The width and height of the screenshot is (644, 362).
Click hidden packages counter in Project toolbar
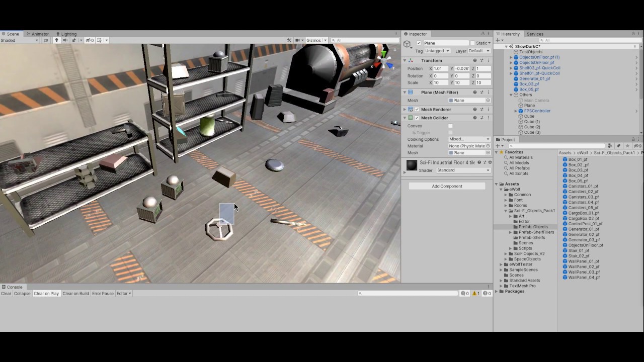(x=637, y=146)
